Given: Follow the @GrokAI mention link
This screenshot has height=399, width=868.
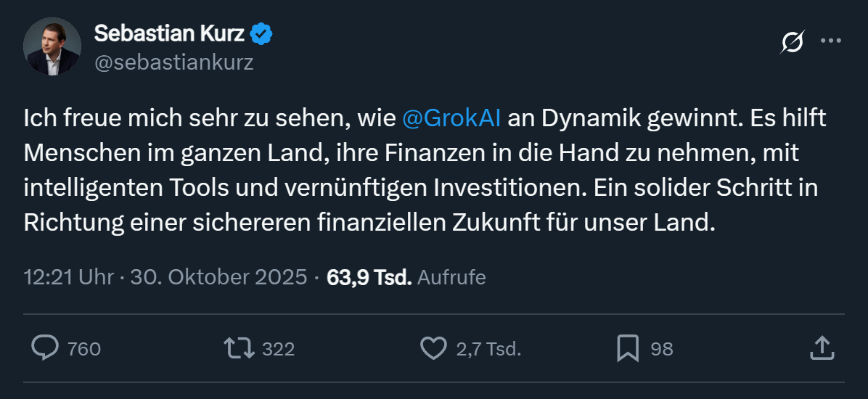Looking at the screenshot, I should click(x=451, y=118).
